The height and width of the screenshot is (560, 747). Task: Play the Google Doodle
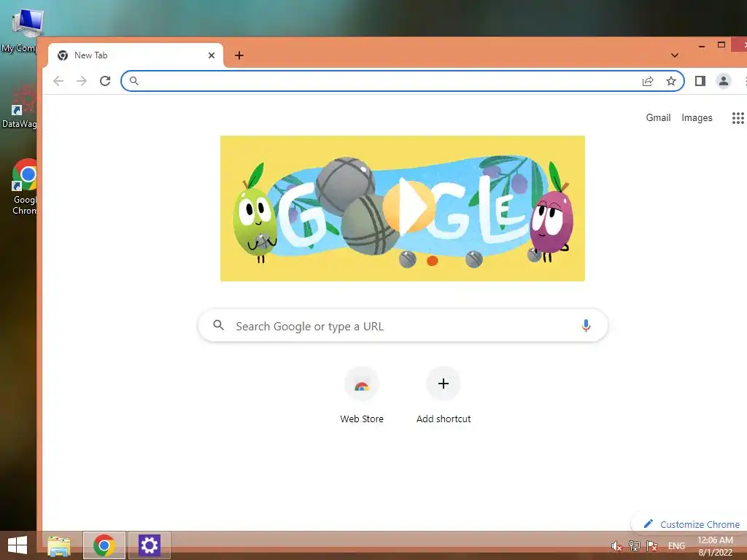pos(410,206)
